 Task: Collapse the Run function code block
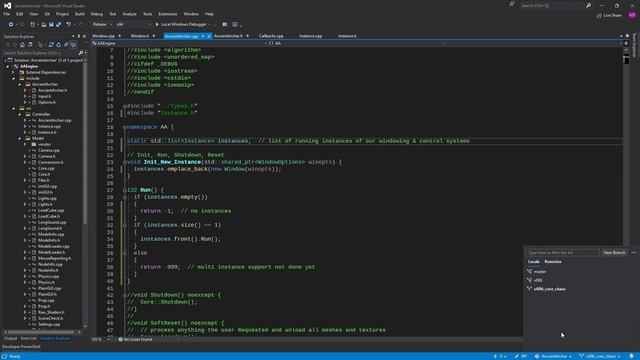tap(125, 190)
